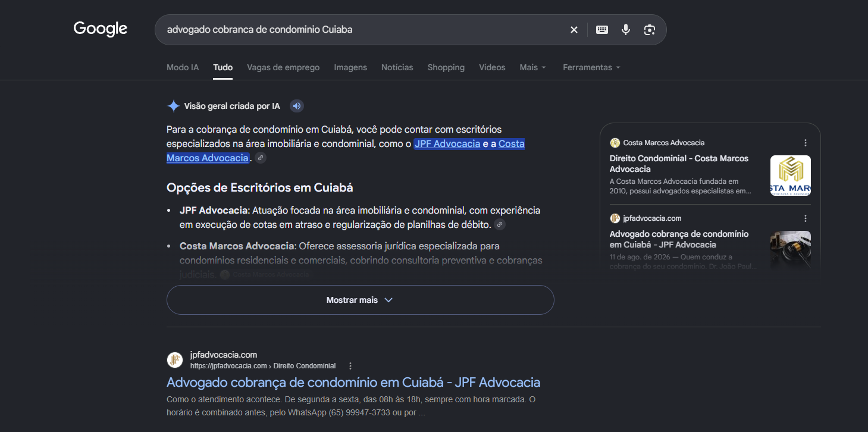Open the Ferramentas dropdown

(591, 67)
